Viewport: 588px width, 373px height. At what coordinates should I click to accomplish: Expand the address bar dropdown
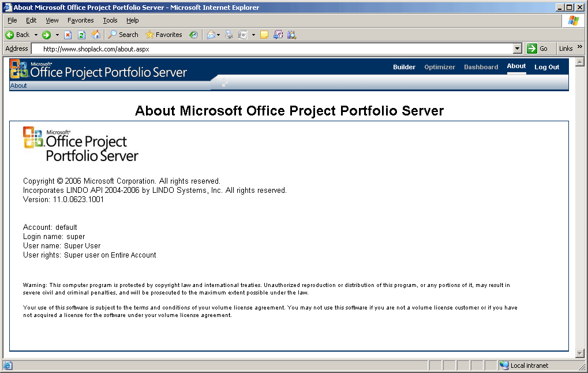click(518, 49)
